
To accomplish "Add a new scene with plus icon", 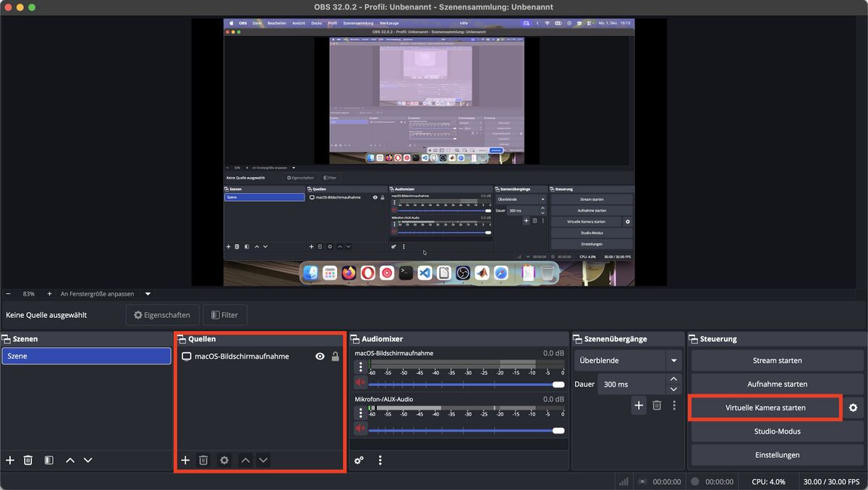I will point(10,460).
